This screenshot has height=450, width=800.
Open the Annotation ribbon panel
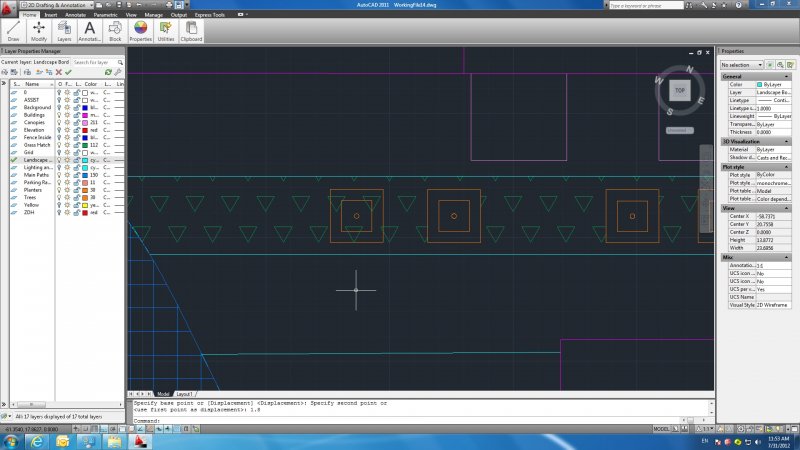89,31
